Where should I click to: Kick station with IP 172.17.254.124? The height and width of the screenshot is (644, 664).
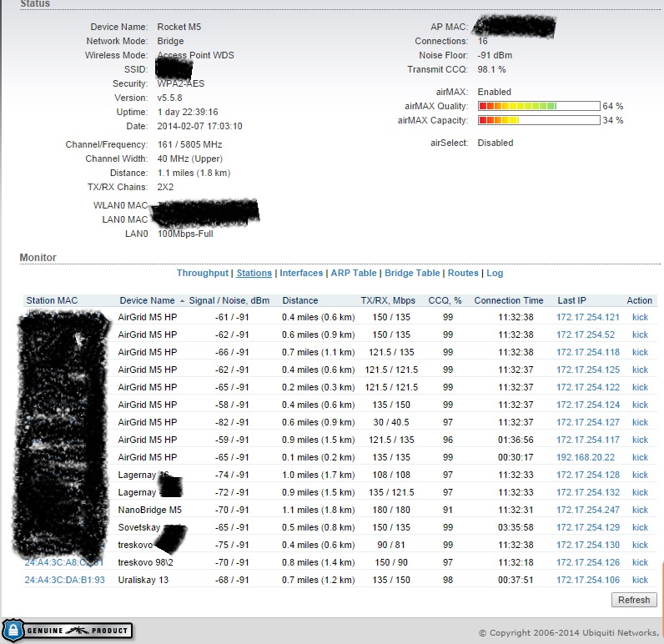tap(640, 405)
